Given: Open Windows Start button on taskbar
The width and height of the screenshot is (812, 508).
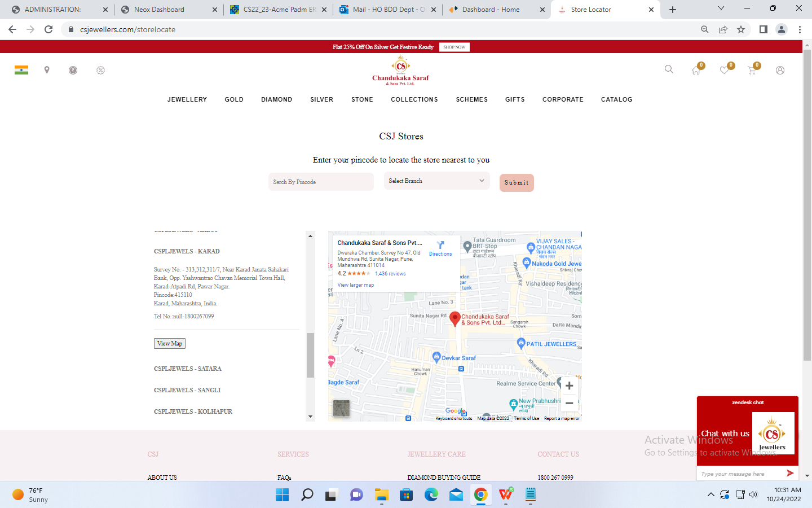Looking at the screenshot, I should 282,495.
